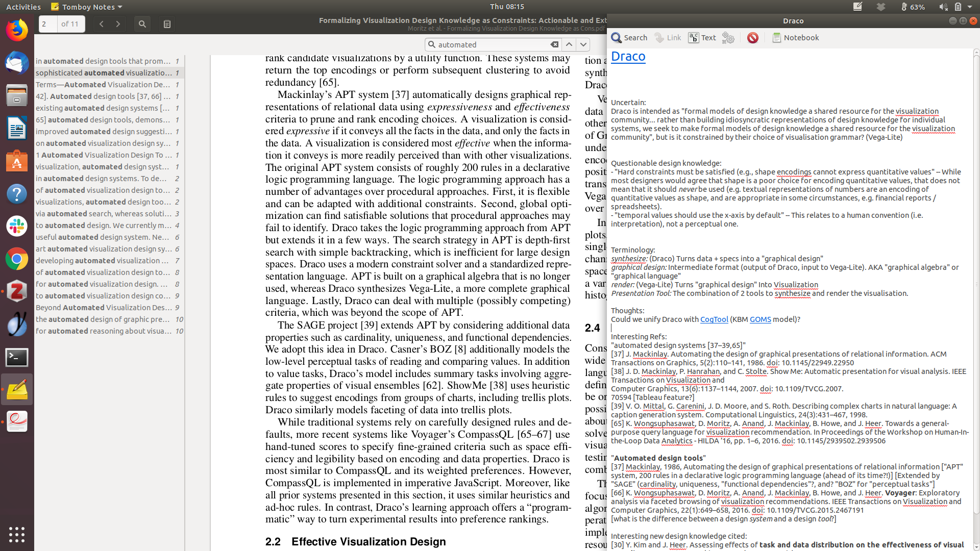Click the page number input field
The height and width of the screenshot is (551, 980).
pos(48,24)
